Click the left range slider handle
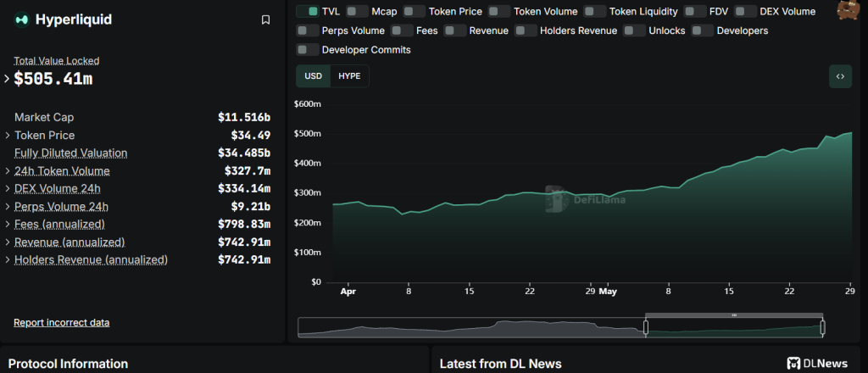Screen dimensions: 868x373 coord(645,327)
